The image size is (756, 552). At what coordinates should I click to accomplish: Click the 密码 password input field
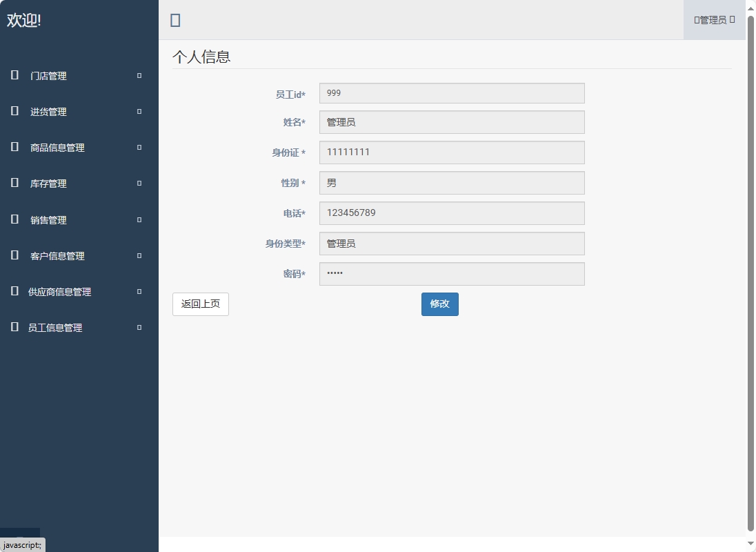tap(451, 273)
